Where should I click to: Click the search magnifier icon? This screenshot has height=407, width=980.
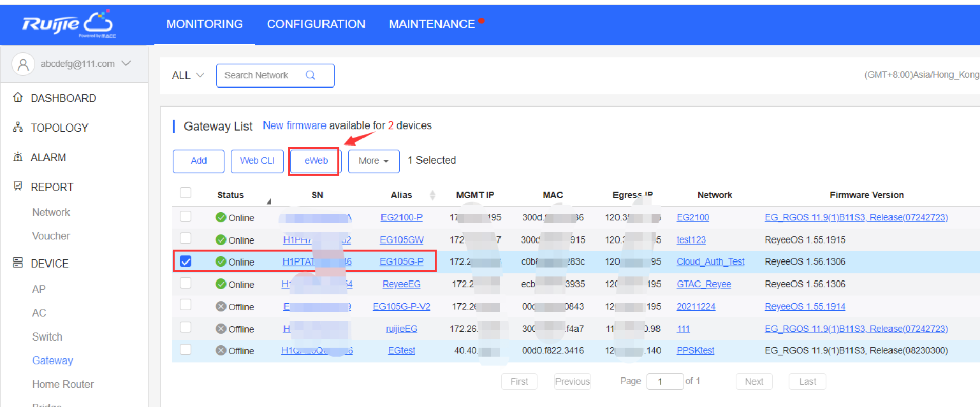[x=311, y=75]
